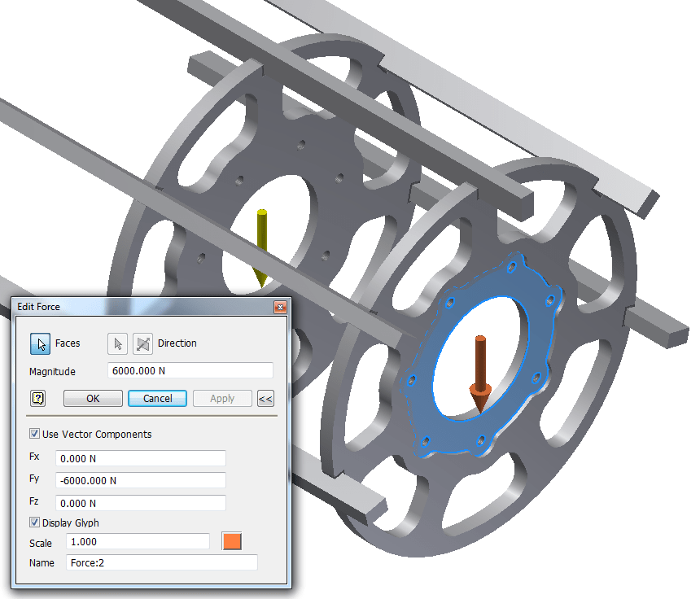The width and height of the screenshot is (700, 599).
Task: Apply the current force values
Action: (x=222, y=398)
